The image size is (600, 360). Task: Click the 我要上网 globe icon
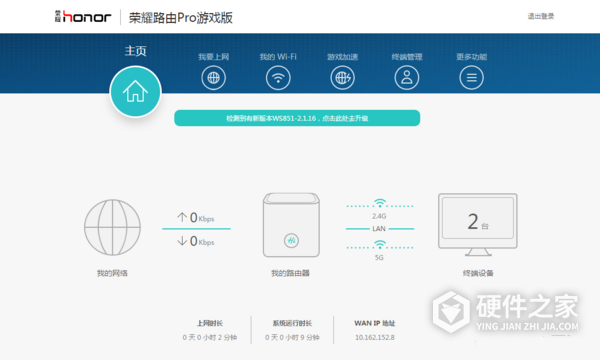coord(214,78)
